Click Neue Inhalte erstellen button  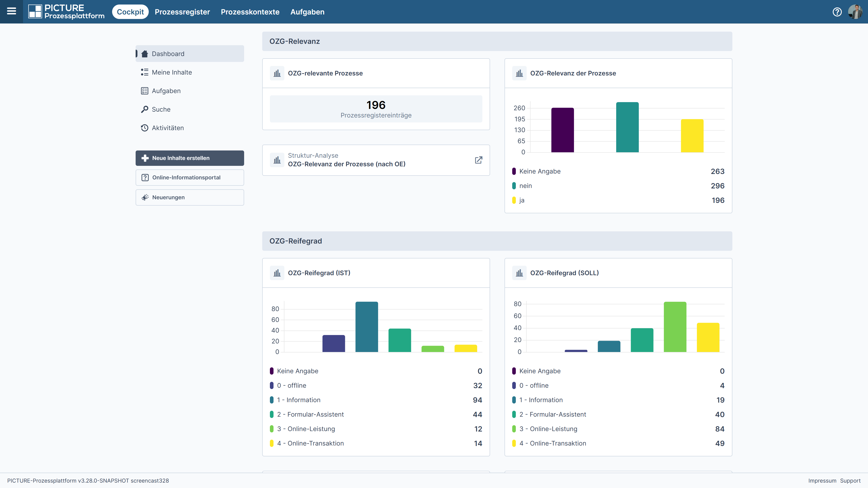coord(190,158)
